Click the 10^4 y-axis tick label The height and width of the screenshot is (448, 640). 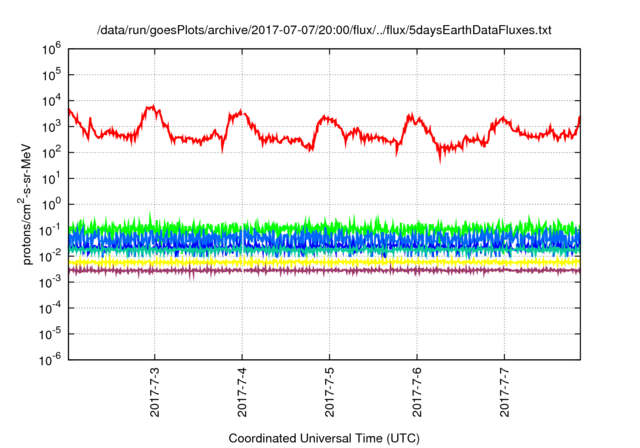coord(51,100)
